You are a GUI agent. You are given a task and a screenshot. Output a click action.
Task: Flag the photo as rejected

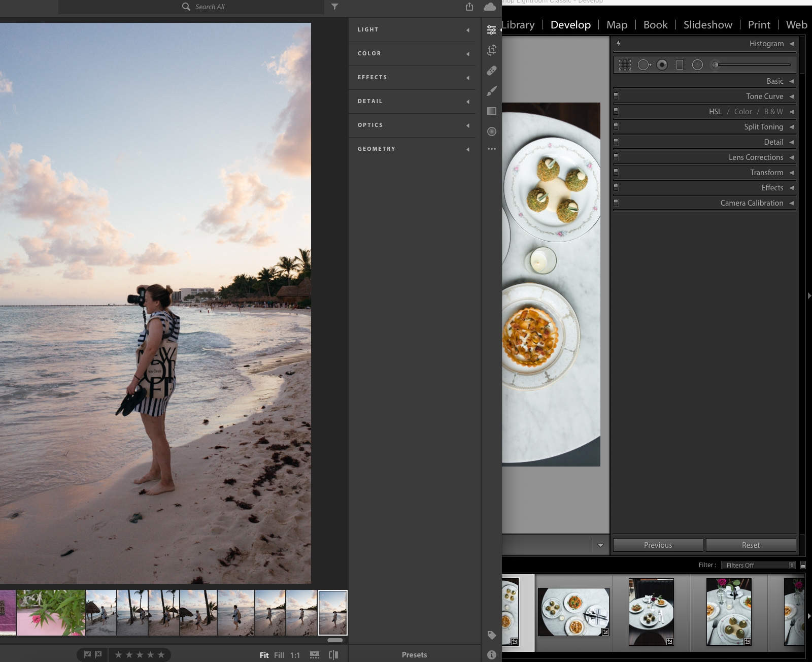(x=98, y=655)
